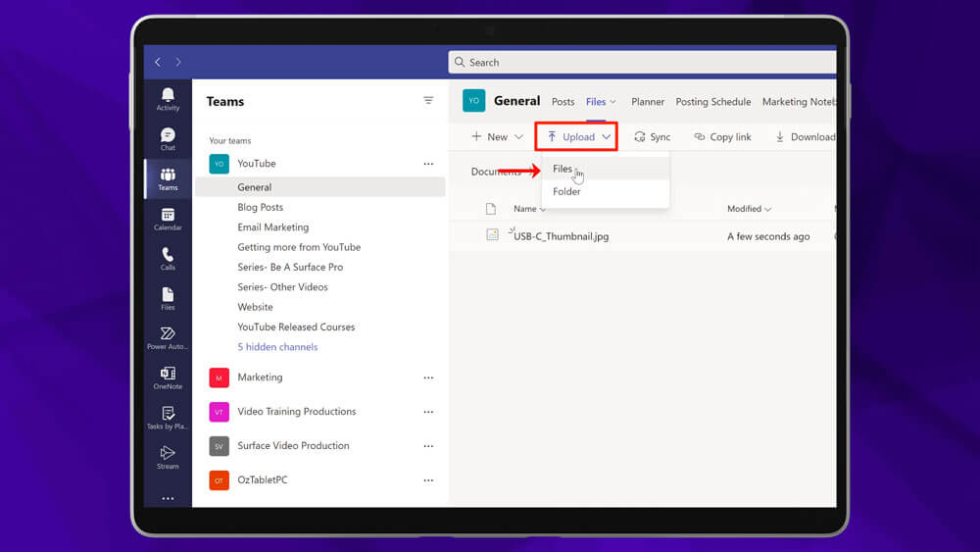
Task: Click the Copy link button
Action: [x=722, y=137]
